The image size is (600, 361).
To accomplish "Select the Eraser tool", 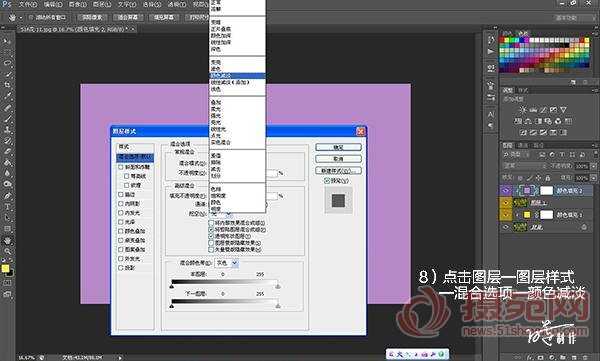I will pos(7,152).
